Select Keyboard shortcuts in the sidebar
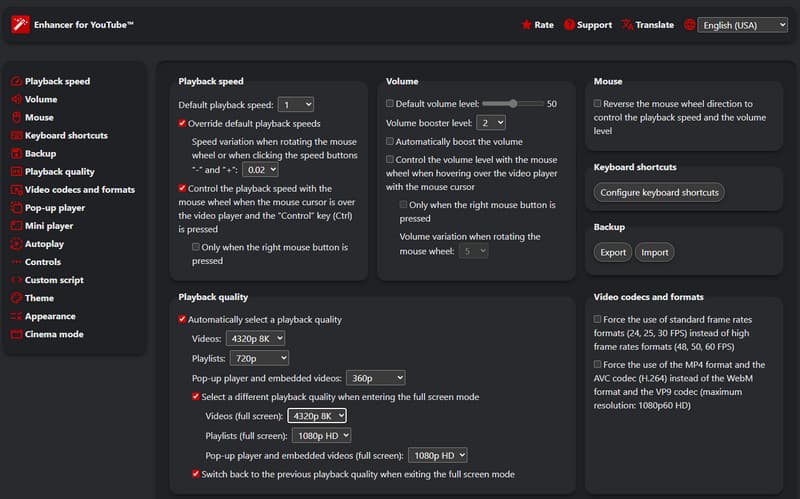 click(66, 135)
